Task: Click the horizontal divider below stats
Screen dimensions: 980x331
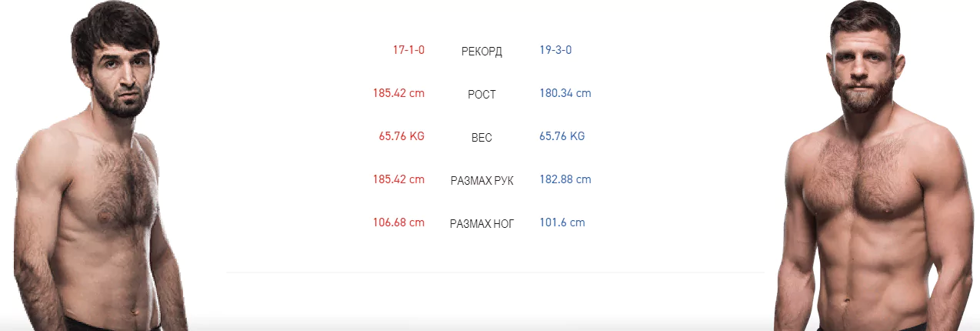Action: pyautogui.click(x=495, y=272)
